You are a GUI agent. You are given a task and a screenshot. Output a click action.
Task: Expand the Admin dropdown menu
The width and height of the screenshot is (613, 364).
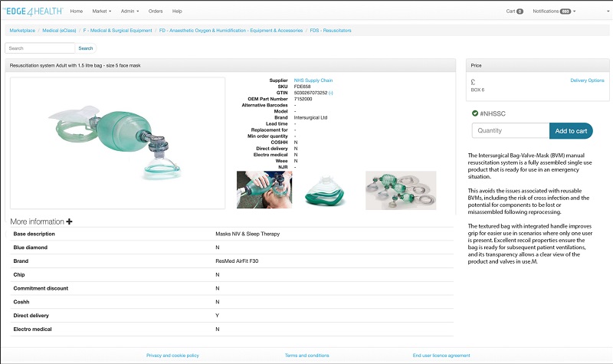point(129,11)
